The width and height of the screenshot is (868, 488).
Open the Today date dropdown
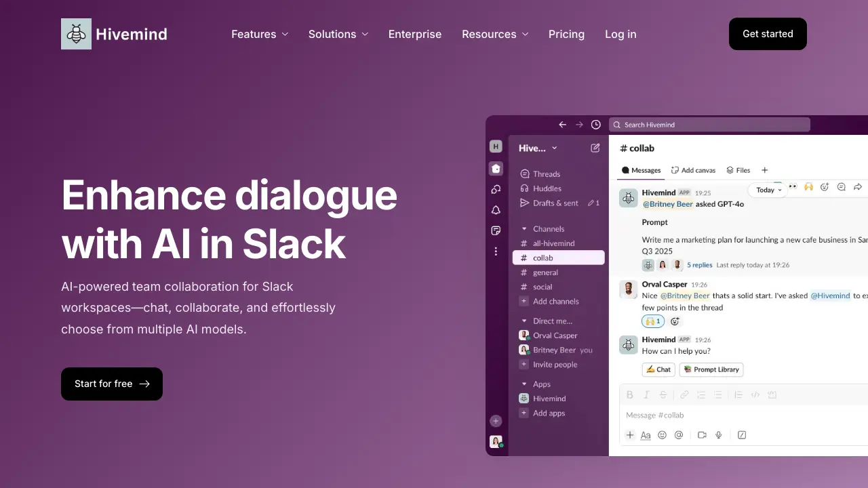tap(769, 190)
